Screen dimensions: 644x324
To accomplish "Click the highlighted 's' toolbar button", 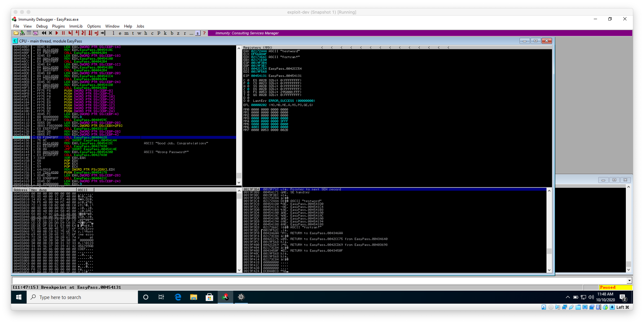I will [198, 33].
